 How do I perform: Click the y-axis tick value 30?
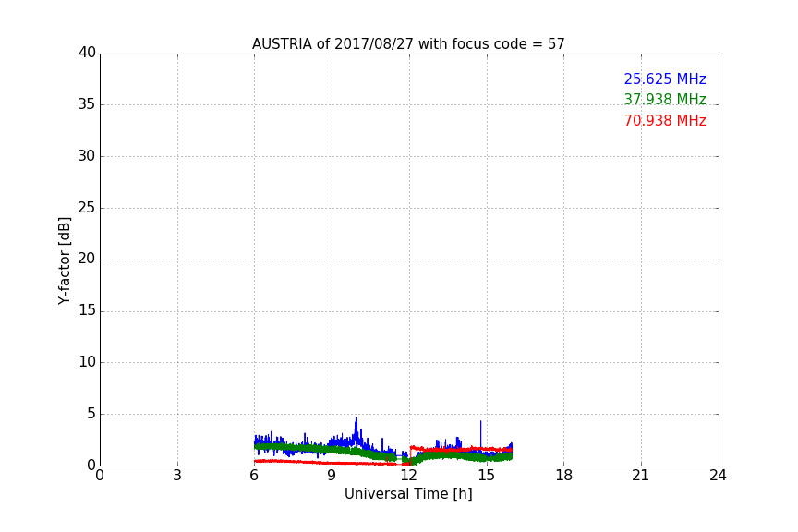click(x=87, y=156)
